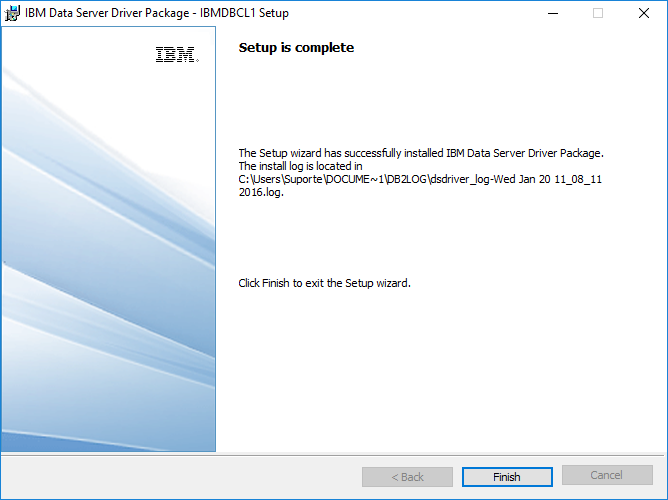Click the white banner area beside IBM logo
Viewport: 668px width, 500px height.
(x=80, y=56)
